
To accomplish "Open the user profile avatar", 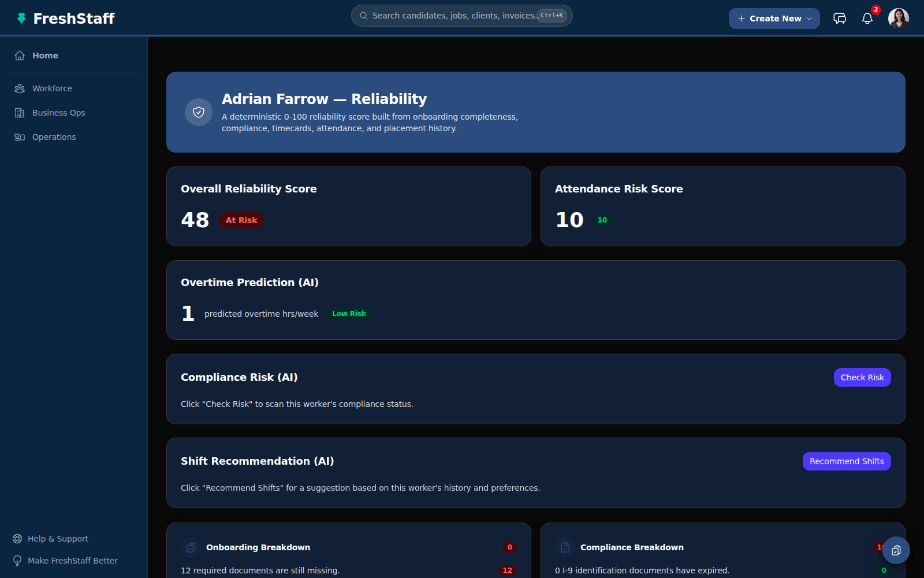I will pyautogui.click(x=899, y=18).
